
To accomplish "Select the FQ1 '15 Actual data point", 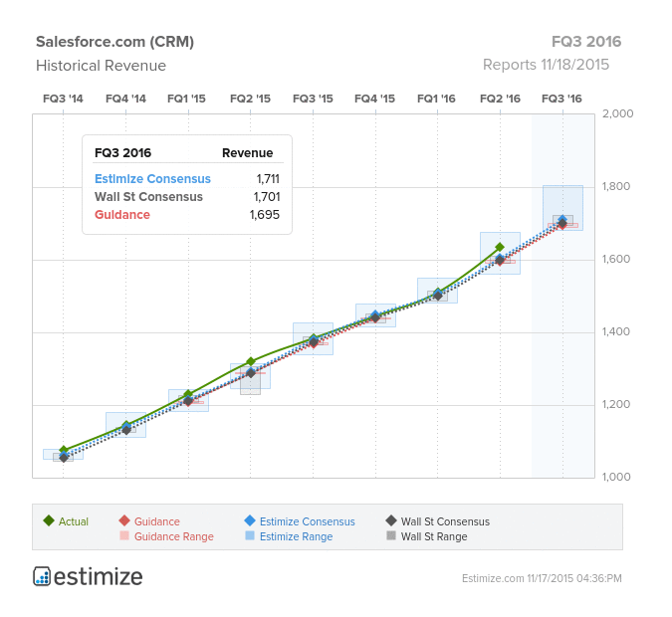I will coord(188,394).
